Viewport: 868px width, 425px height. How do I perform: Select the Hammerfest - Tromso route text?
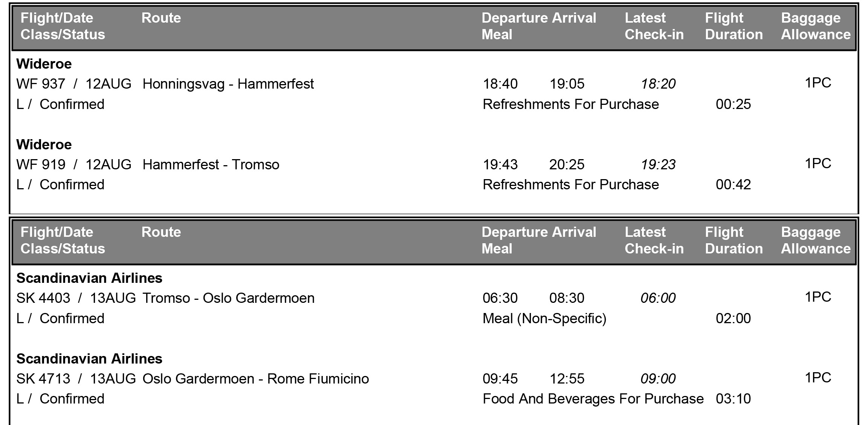(x=211, y=164)
